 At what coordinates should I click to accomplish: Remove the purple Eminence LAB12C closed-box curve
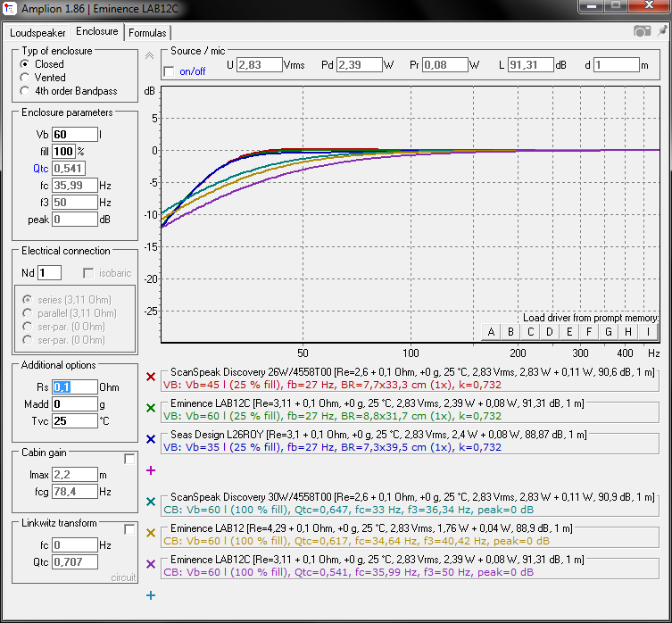click(x=151, y=564)
